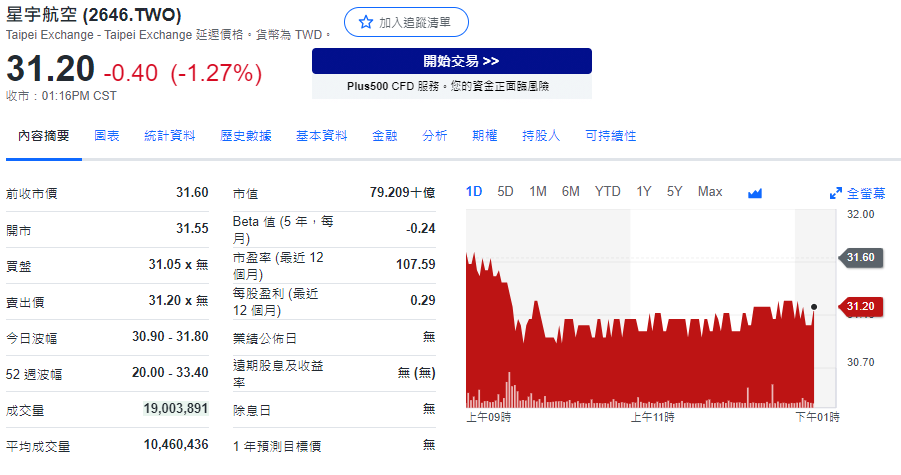Click the current price 31.20

tap(50, 69)
